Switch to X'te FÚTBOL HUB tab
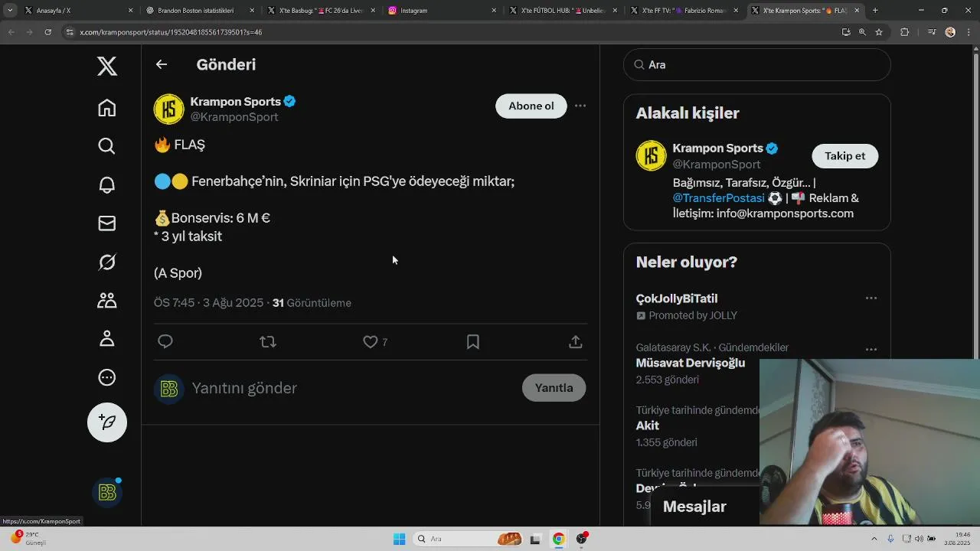Image resolution: width=980 pixels, height=551 pixels. [x=561, y=11]
